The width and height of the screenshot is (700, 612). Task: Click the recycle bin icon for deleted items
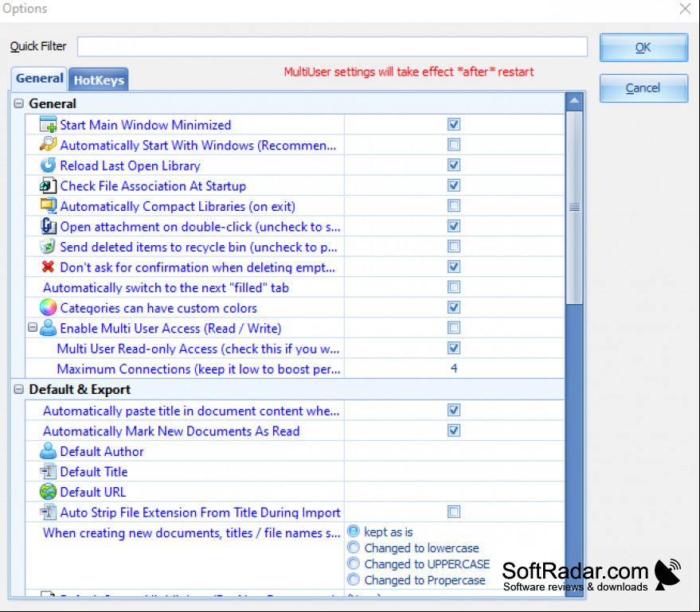tap(48, 246)
